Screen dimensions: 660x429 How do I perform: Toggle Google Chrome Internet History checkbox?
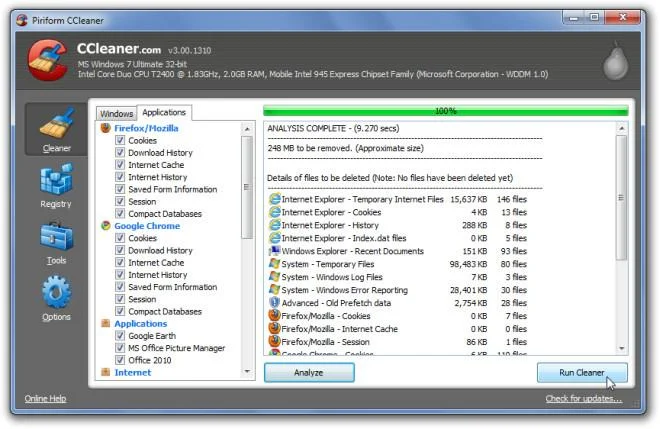(x=120, y=274)
